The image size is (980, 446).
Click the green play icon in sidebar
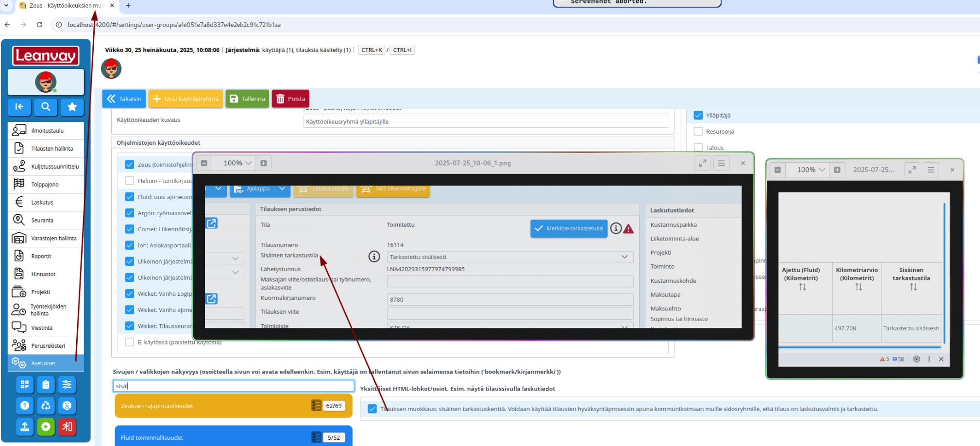tap(46, 427)
